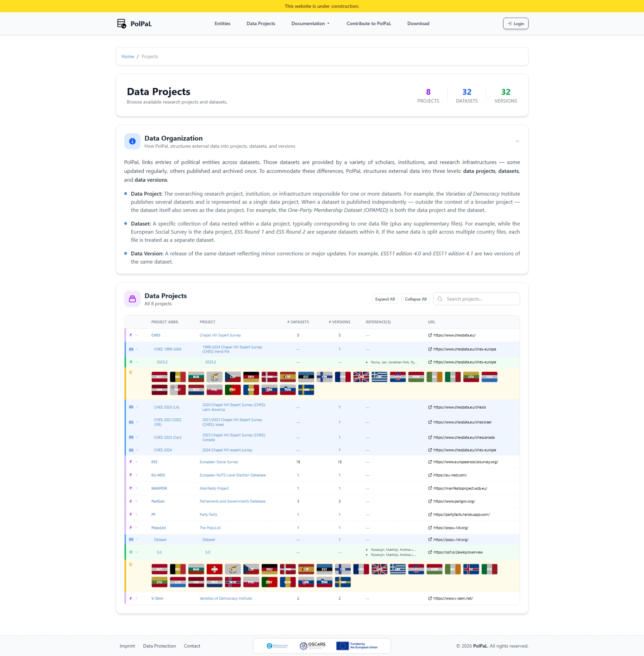Expand the MARPOR project row
644x656 pixels.
(136, 488)
